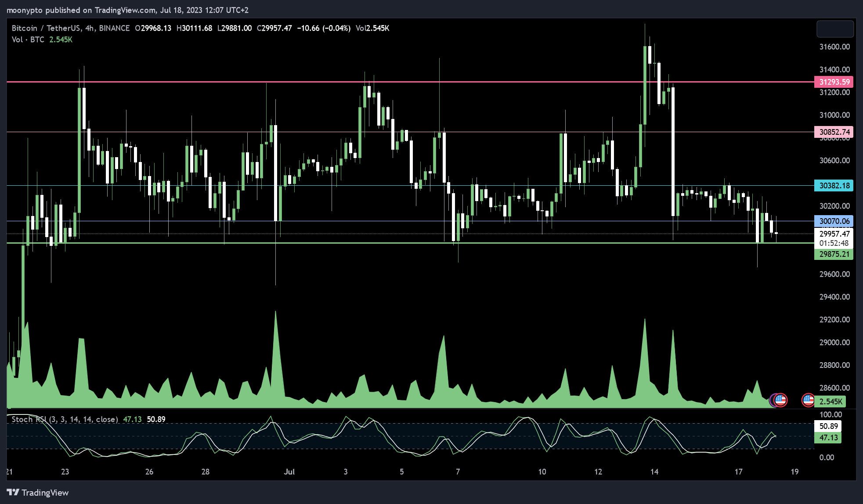
Task: Click the candle countdown 01:52:48
Action: pos(834,243)
